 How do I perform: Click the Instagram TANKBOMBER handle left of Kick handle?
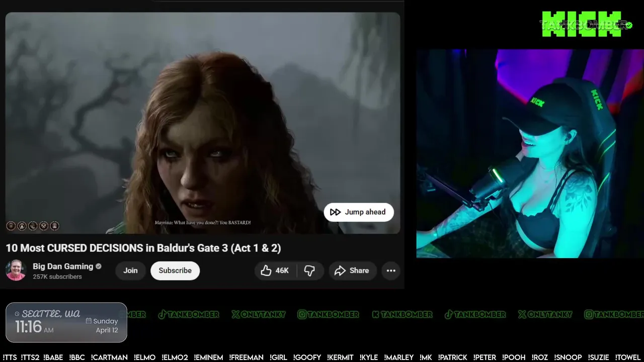click(328, 314)
